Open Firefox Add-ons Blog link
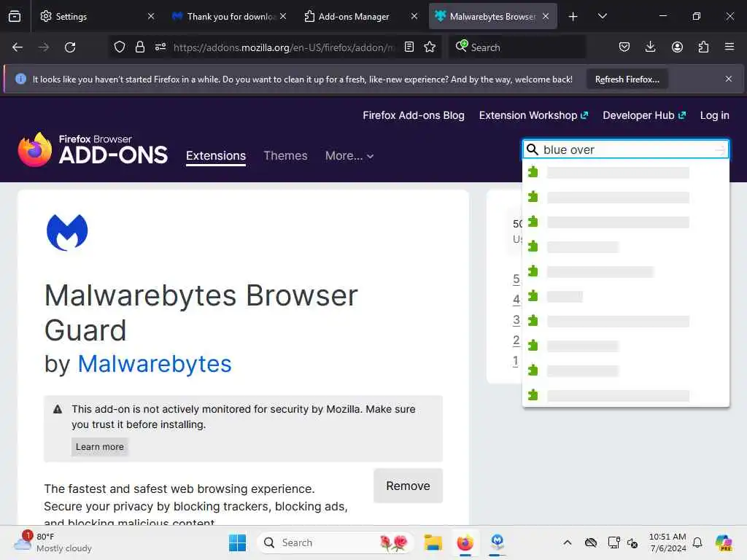The image size is (747, 560). click(413, 115)
